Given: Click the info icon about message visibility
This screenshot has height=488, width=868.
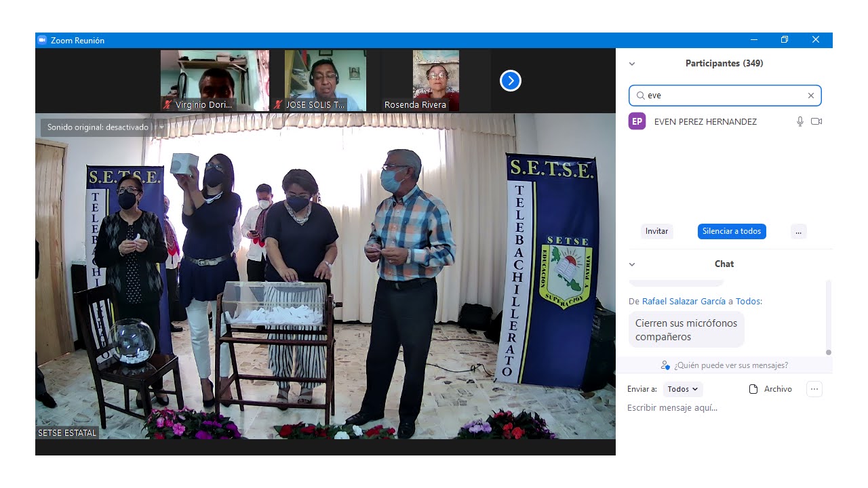Looking at the screenshot, I should [x=665, y=365].
